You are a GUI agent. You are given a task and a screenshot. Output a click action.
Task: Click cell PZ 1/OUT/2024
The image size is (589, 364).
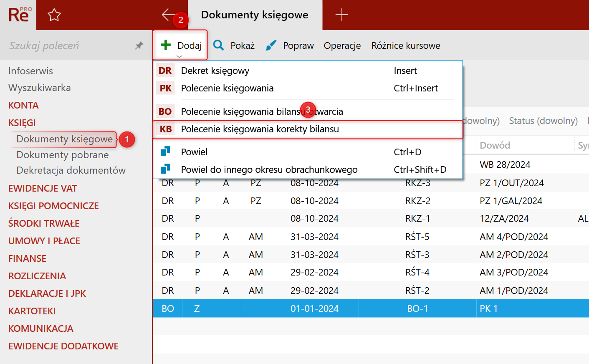(512, 183)
